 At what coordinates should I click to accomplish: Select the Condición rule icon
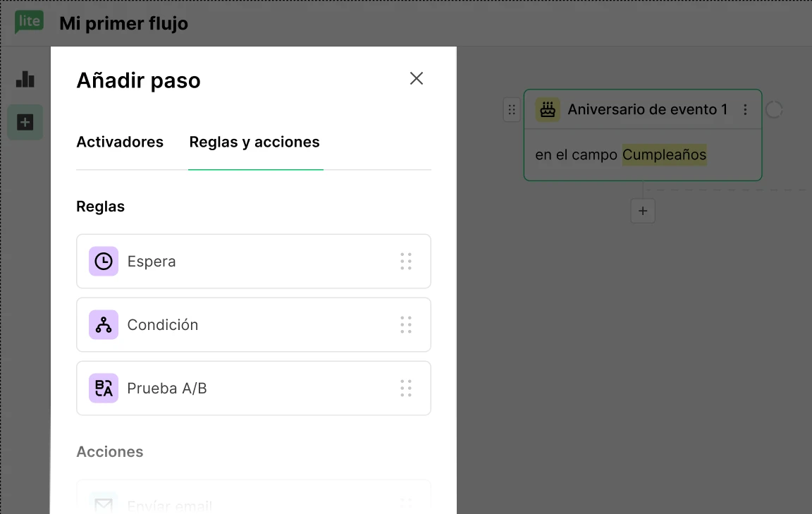[x=104, y=324]
